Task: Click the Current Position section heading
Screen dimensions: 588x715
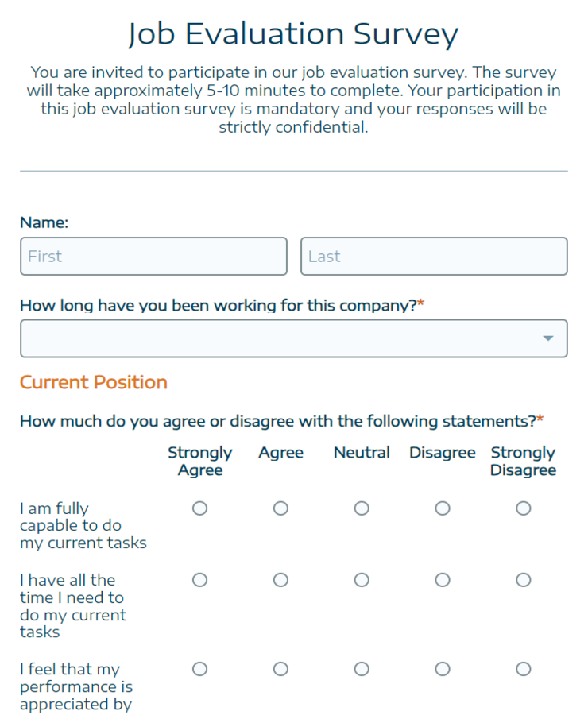Action: pos(93,382)
